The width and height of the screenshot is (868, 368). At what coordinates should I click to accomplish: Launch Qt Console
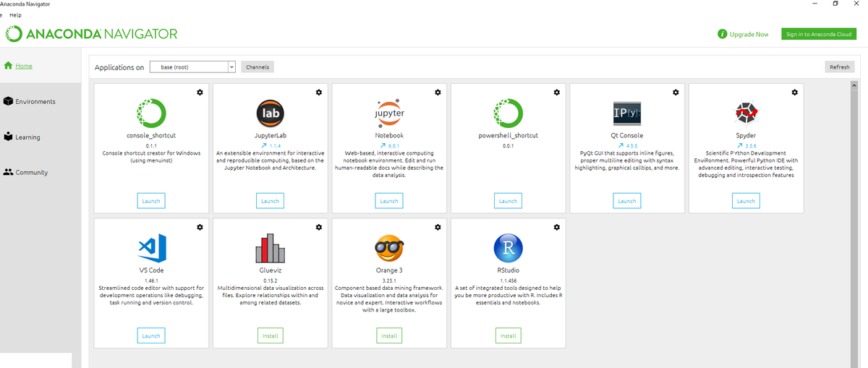pos(627,201)
